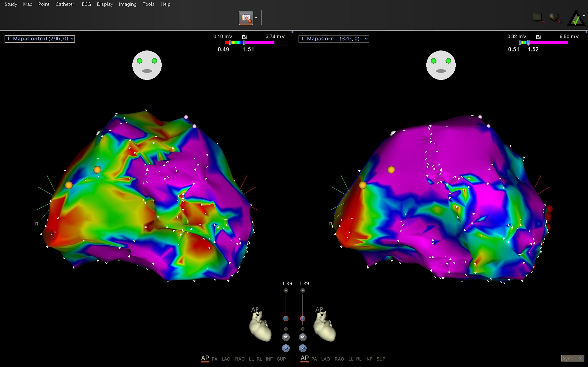This screenshot has height=367, width=588.
Task: Click the snapshot camera toolbar icon
Action: 246,18
